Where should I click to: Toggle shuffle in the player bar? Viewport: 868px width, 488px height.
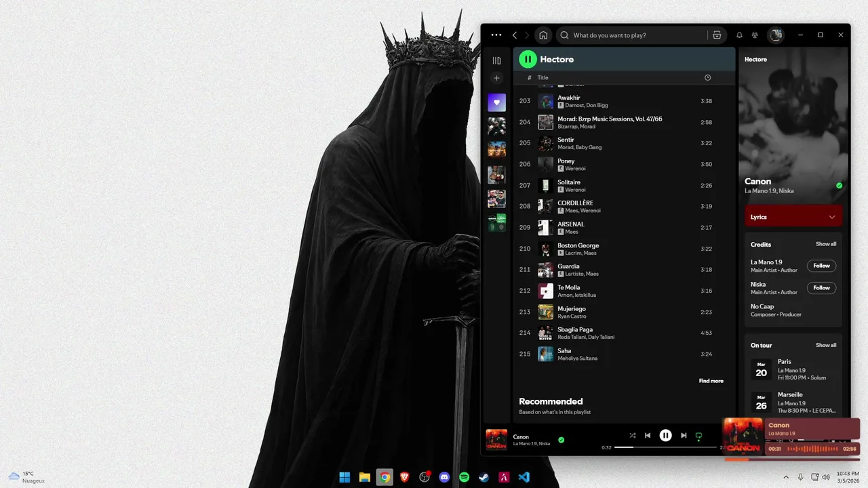[x=632, y=436]
